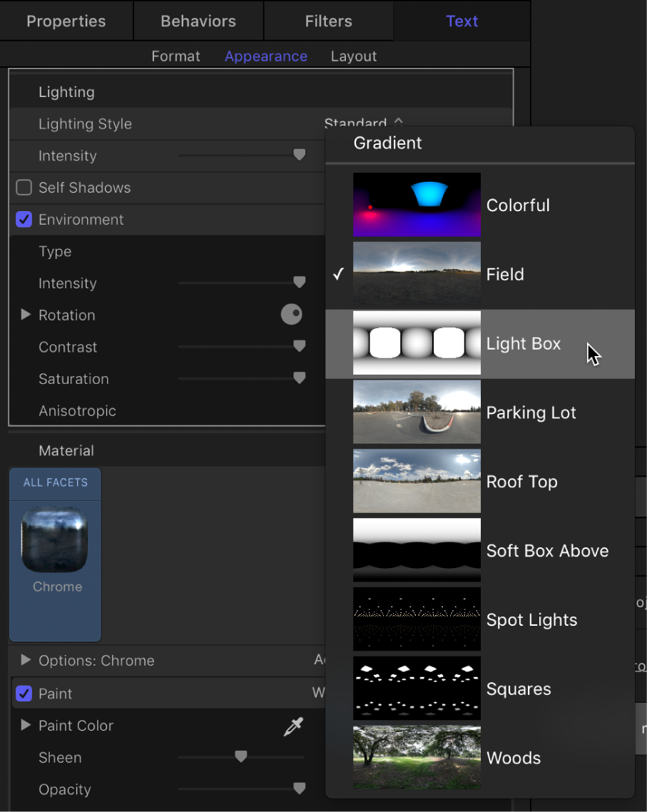Choose the Roof Top environment
This screenshot has width=647, height=812.
(417, 481)
